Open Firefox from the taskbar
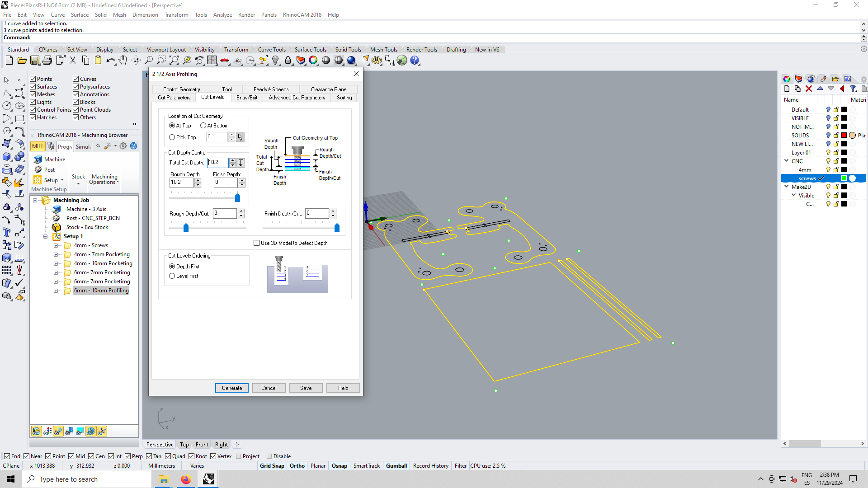The width and height of the screenshot is (868, 488). 186,479
